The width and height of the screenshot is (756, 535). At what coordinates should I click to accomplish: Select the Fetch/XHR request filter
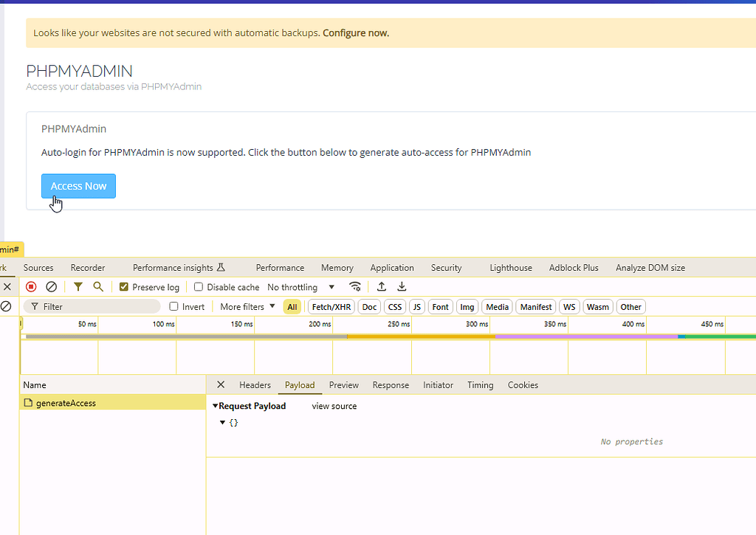tap(330, 306)
